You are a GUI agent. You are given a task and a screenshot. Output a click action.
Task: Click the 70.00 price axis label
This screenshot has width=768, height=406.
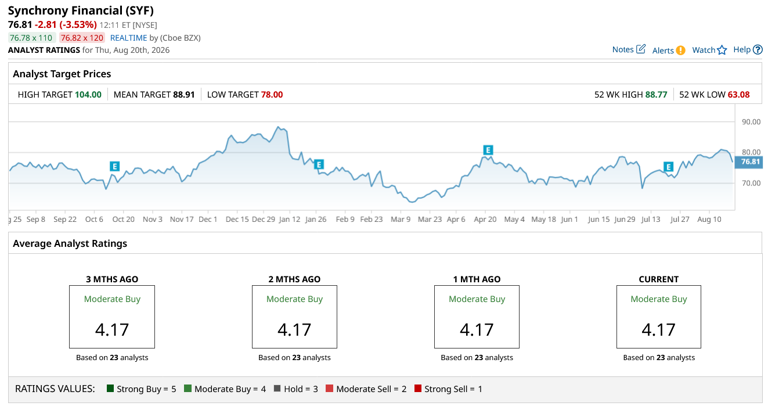pyautogui.click(x=751, y=183)
